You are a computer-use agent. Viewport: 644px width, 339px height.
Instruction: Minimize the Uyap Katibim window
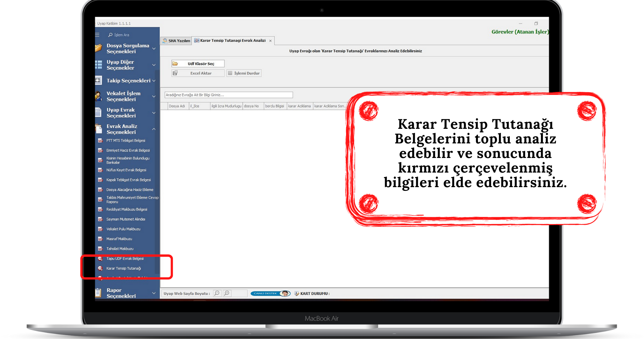tap(520, 23)
